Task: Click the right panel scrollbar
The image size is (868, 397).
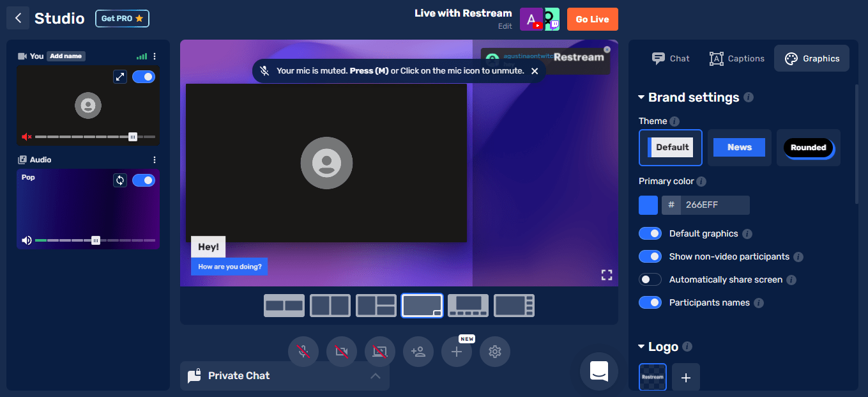Action: coord(857,144)
